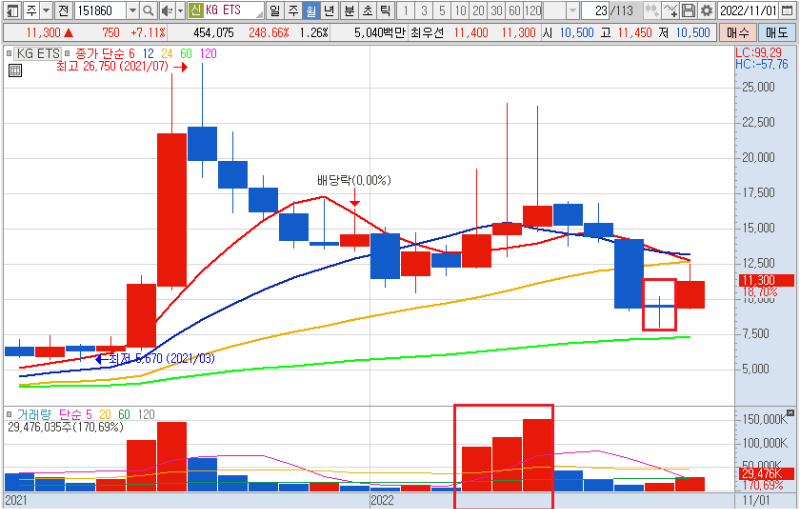Screen dimensions: 800x509
Task: Click the add-indicator line icon
Action: 670,10
